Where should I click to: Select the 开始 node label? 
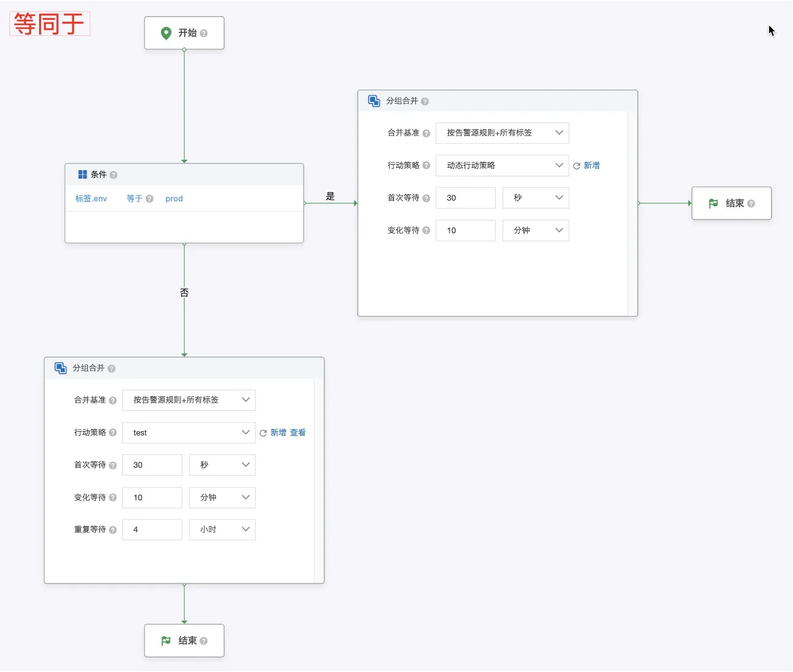pos(187,33)
